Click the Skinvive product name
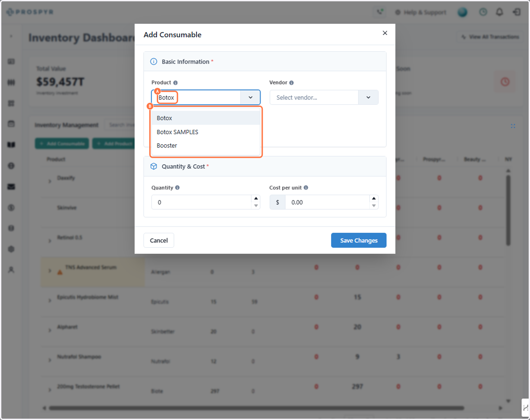 coord(67,208)
